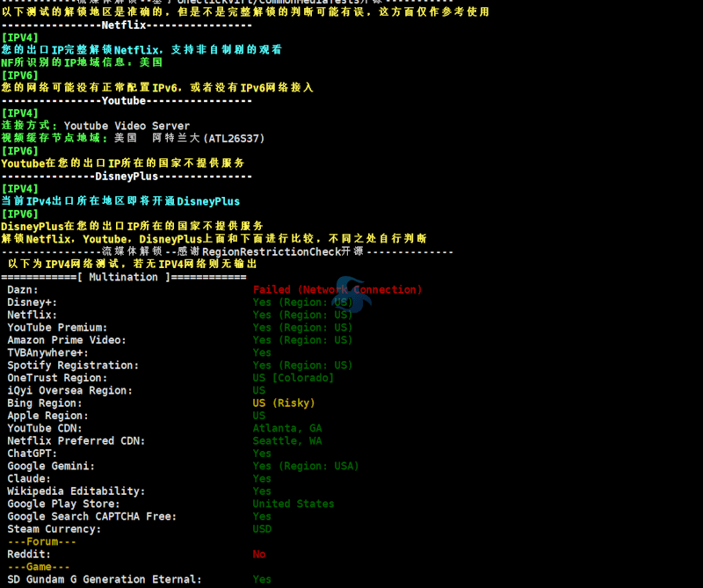703x588 pixels.
Task: Click the 'Apple Region:' label
Action: [47, 416]
